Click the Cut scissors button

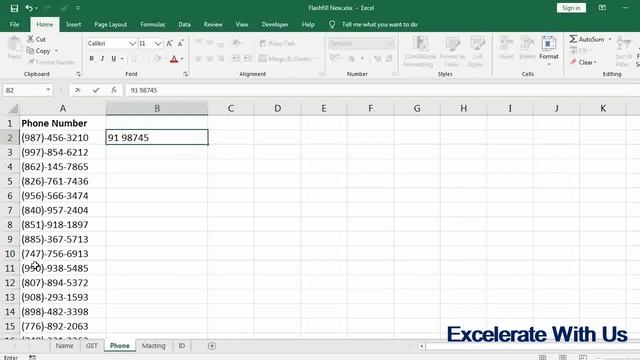click(x=36, y=39)
